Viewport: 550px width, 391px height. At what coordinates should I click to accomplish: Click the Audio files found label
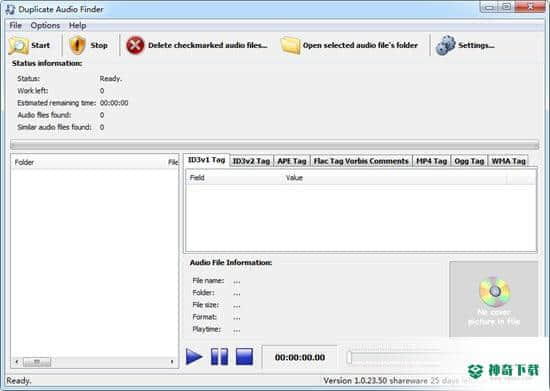click(x=44, y=115)
